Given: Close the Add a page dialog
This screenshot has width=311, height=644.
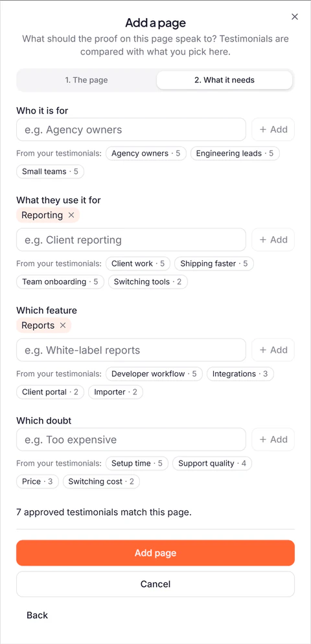Looking at the screenshot, I should pyautogui.click(x=295, y=17).
